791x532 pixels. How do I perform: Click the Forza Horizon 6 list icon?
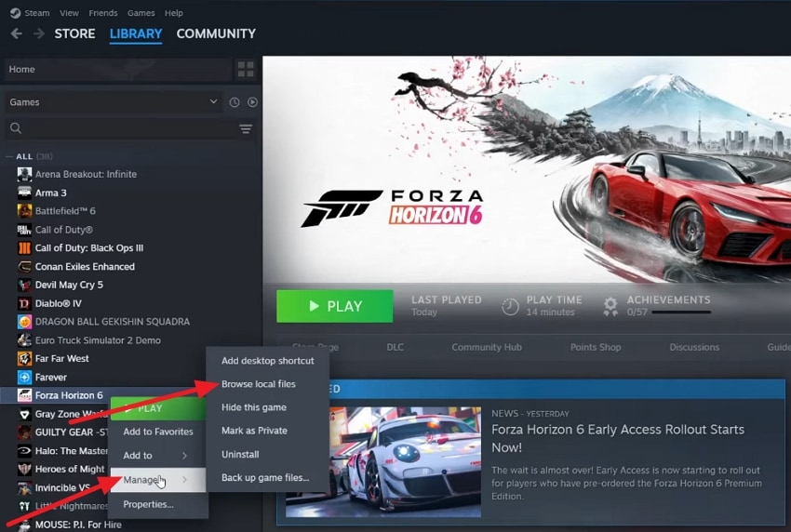[x=24, y=395]
